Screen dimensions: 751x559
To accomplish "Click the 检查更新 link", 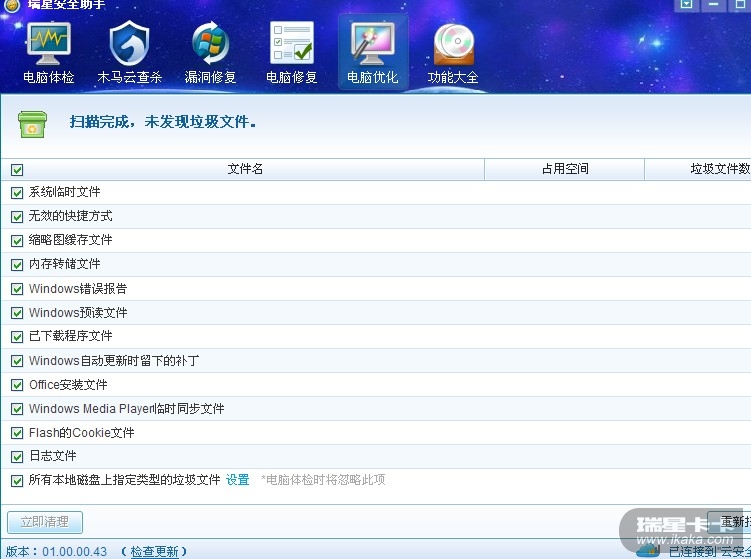I will (154, 551).
